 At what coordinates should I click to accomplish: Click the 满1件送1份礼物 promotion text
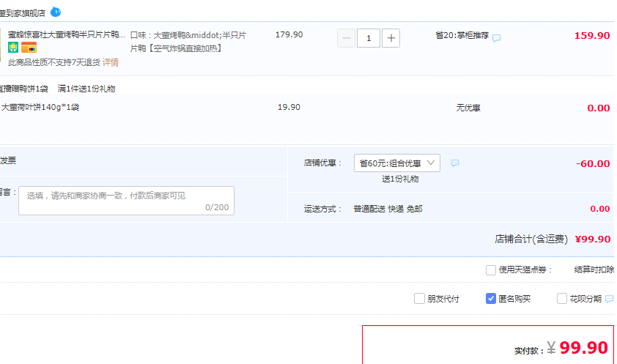(86, 89)
